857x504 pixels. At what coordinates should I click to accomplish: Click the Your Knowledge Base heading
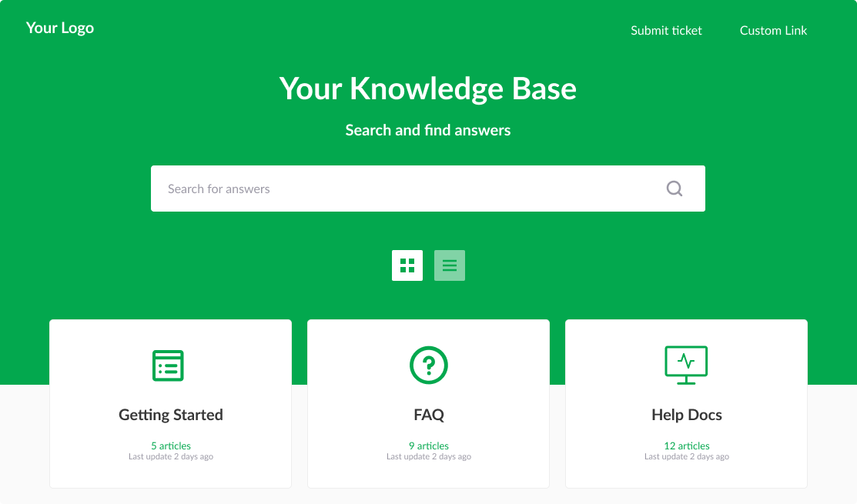[427, 88]
